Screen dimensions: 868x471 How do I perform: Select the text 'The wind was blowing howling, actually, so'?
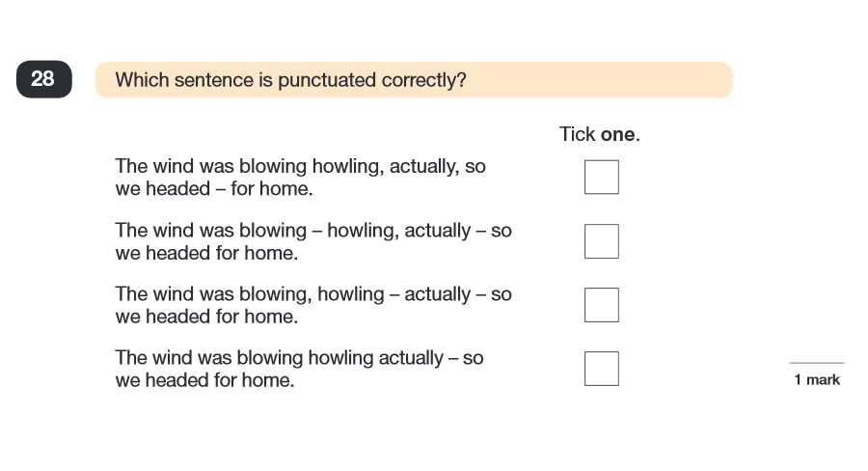[x=300, y=166]
